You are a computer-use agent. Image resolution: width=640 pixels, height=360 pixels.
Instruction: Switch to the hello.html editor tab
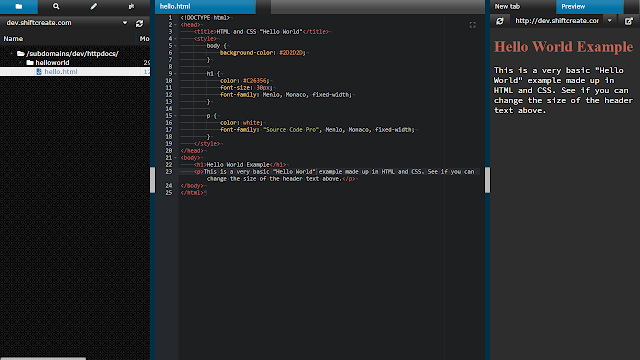coord(205,7)
